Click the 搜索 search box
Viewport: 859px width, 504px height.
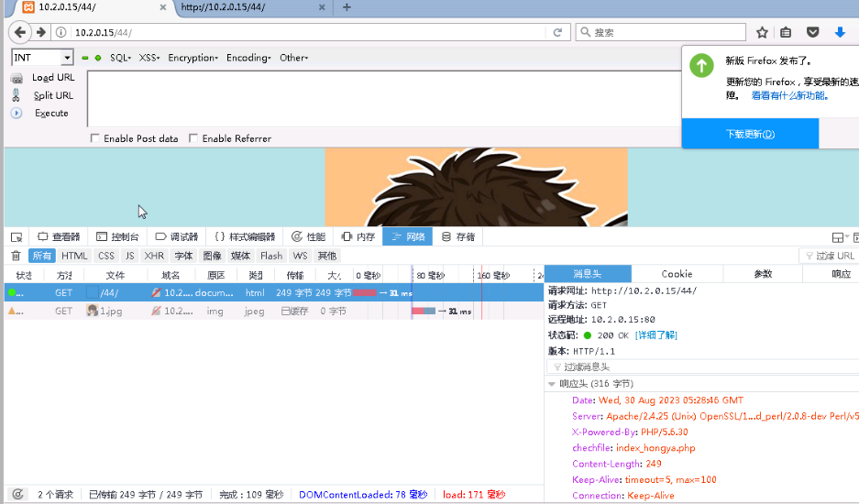[661, 32]
